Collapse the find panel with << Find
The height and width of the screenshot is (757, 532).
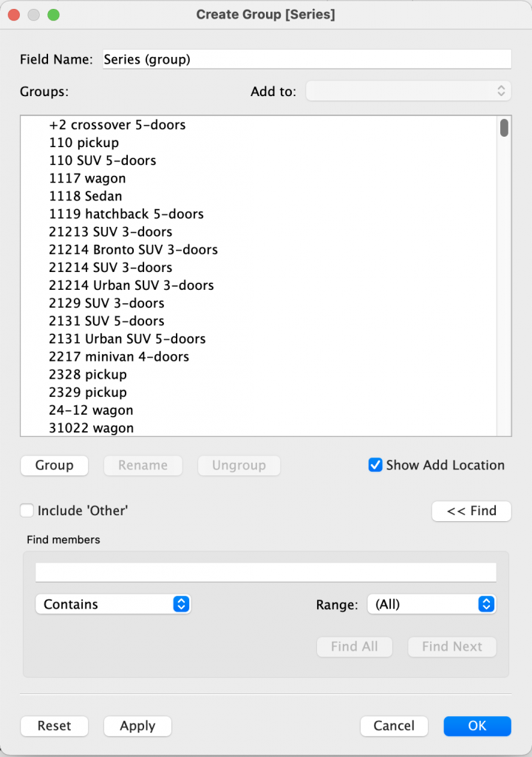(471, 510)
